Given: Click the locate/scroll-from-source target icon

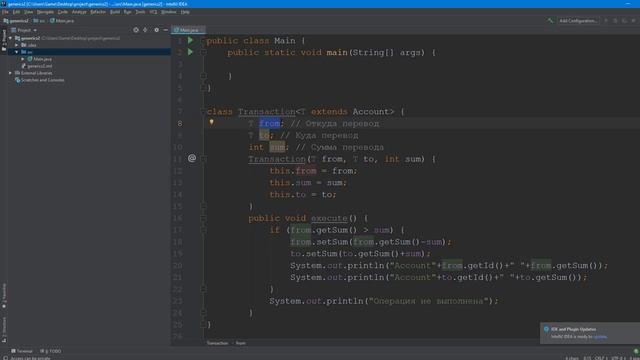Looking at the screenshot, I should (x=136, y=30).
